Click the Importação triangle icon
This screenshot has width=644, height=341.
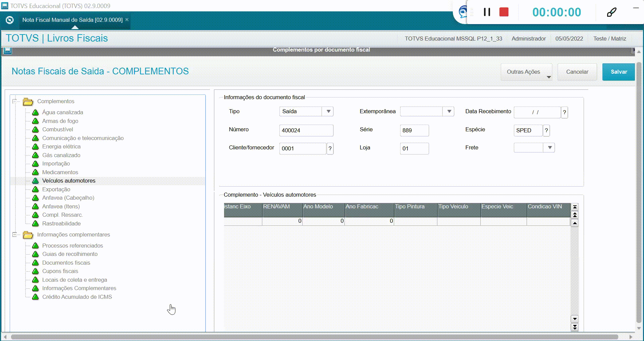pyautogui.click(x=36, y=163)
